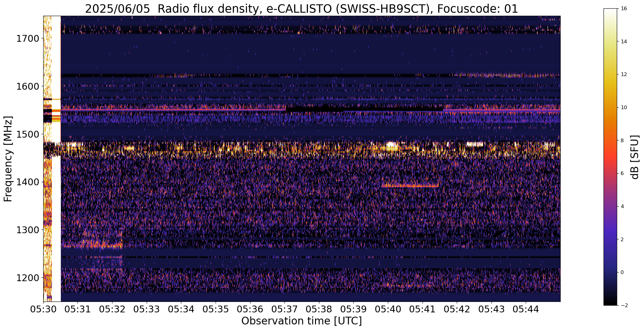Click the colorbar tick label 8
This screenshot has height=330, width=644.
622,140
